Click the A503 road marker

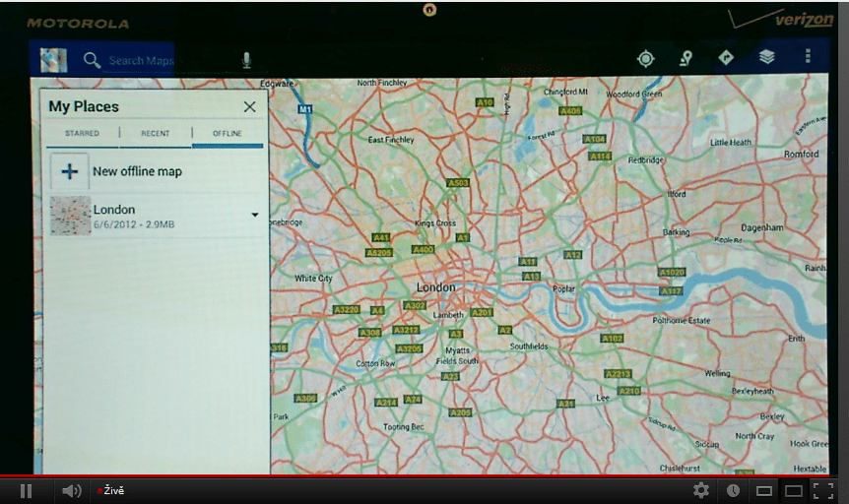coord(458,183)
